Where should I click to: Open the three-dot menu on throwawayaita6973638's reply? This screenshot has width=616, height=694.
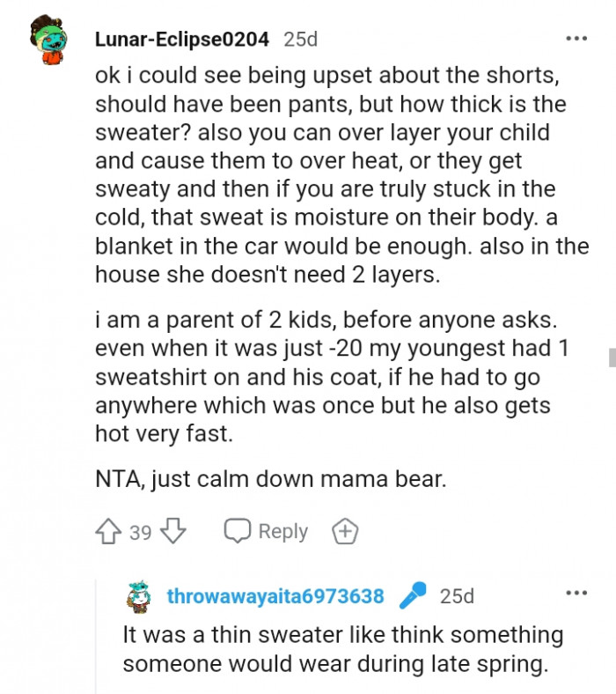[x=576, y=593]
